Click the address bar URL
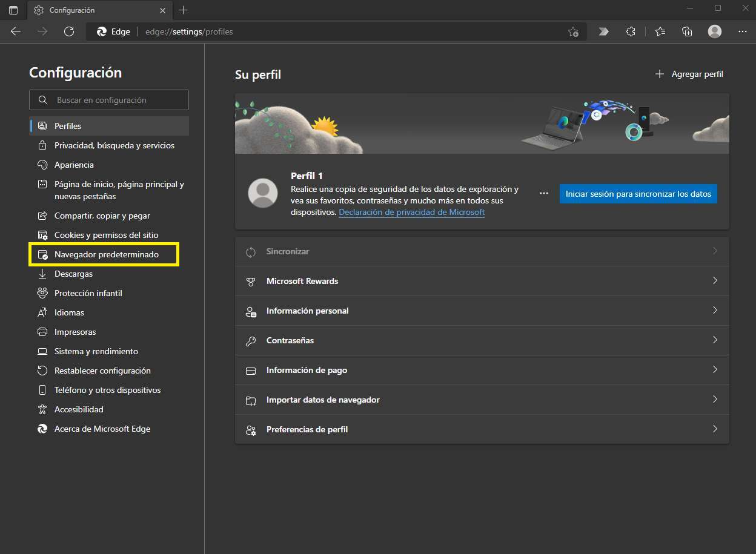The width and height of the screenshot is (756, 554). point(189,31)
